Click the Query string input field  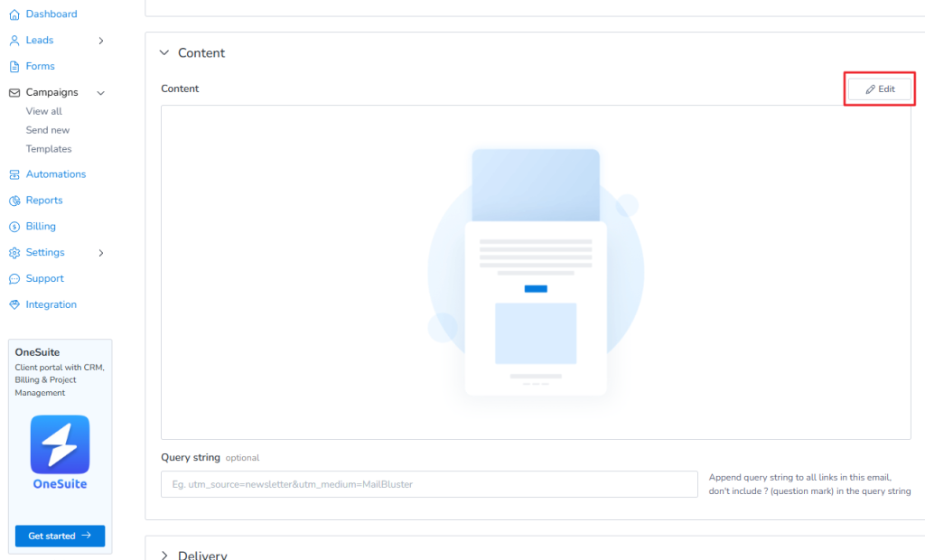point(429,484)
